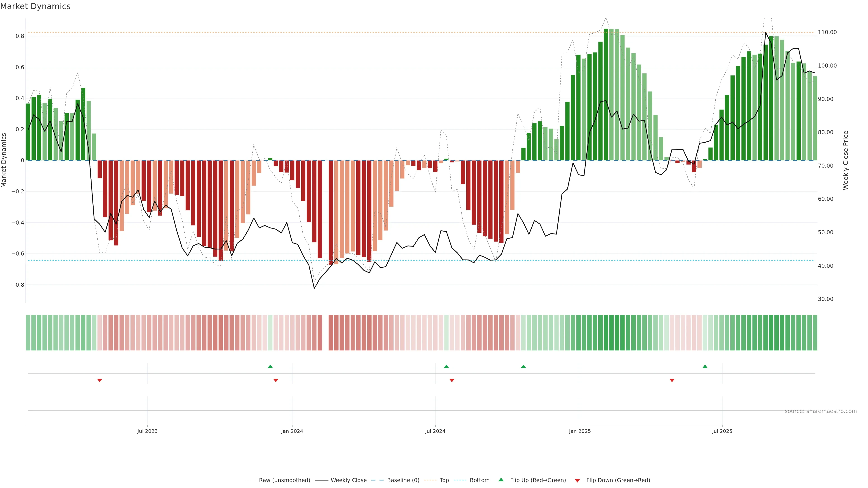Click the Jan 2024 axis label

[292, 431]
